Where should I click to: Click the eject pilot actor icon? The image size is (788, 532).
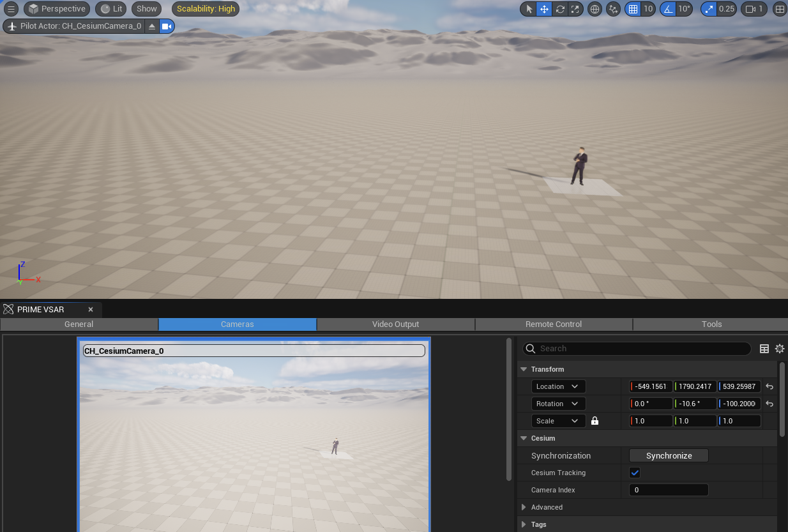151,26
